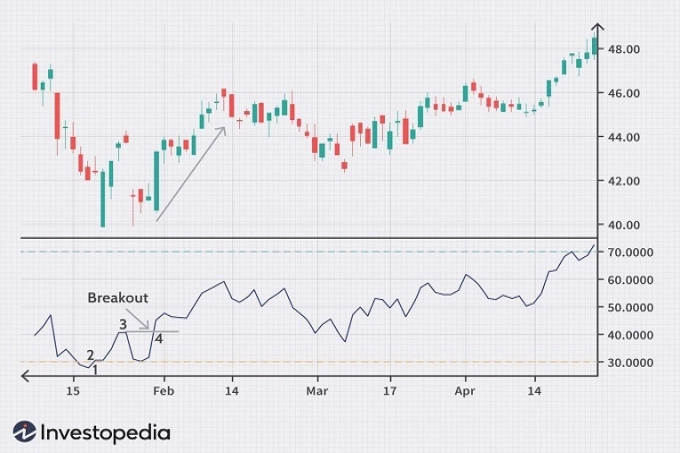Click the 30.0000 RSI axis label
The image size is (680, 453).
click(x=630, y=362)
